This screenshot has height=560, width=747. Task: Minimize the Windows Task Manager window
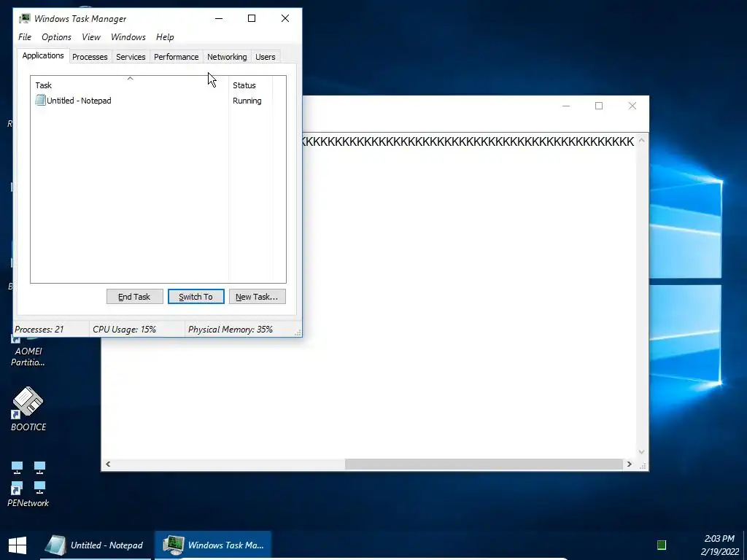219,18
